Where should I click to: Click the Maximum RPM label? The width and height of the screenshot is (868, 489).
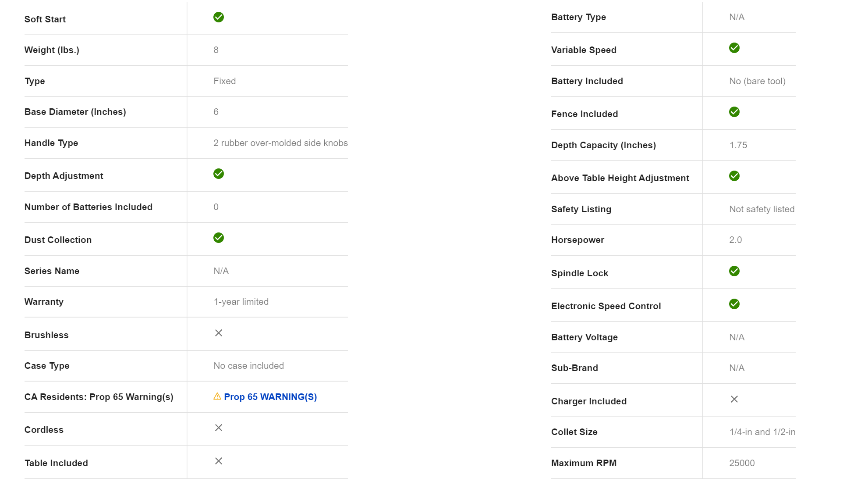coord(583,463)
